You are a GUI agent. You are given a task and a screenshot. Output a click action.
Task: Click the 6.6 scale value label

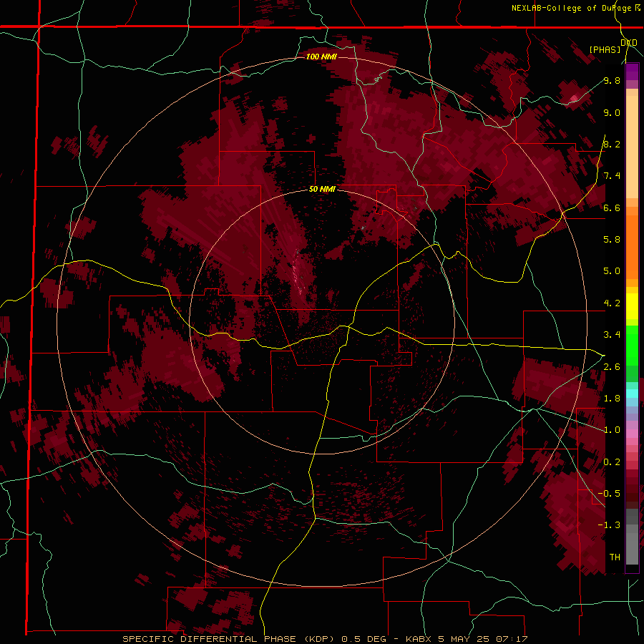click(x=612, y=208)
